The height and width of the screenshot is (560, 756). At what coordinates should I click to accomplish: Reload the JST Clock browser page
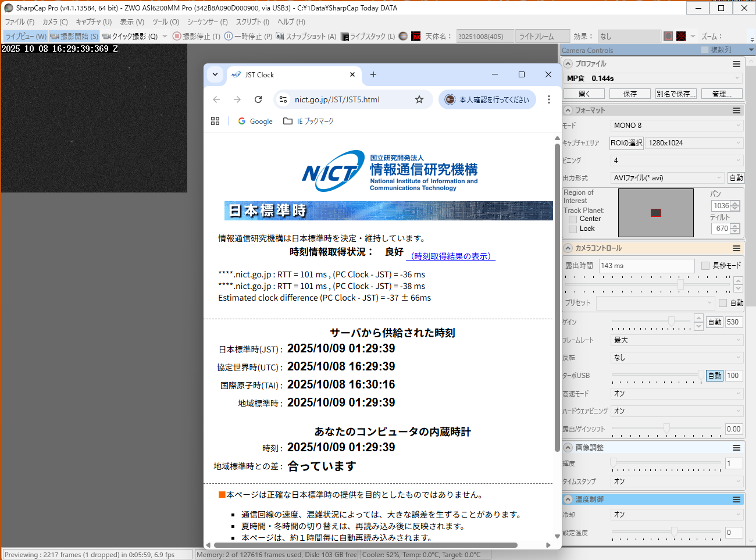tap(258, 99)
